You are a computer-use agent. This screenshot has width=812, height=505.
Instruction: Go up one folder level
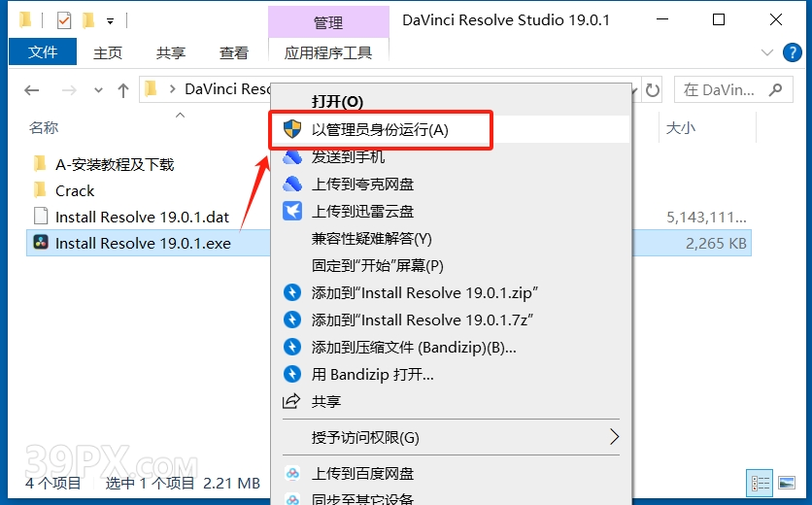click(123, 90)
